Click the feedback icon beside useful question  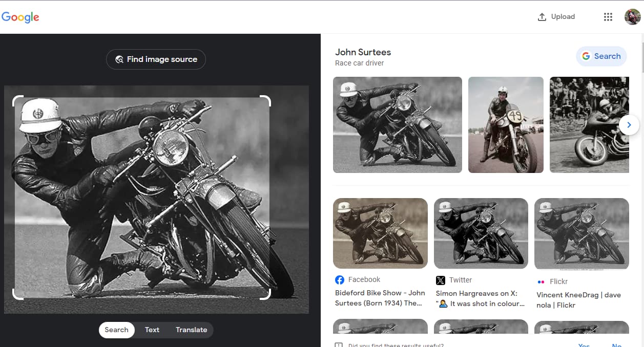(x=339, y=345)
